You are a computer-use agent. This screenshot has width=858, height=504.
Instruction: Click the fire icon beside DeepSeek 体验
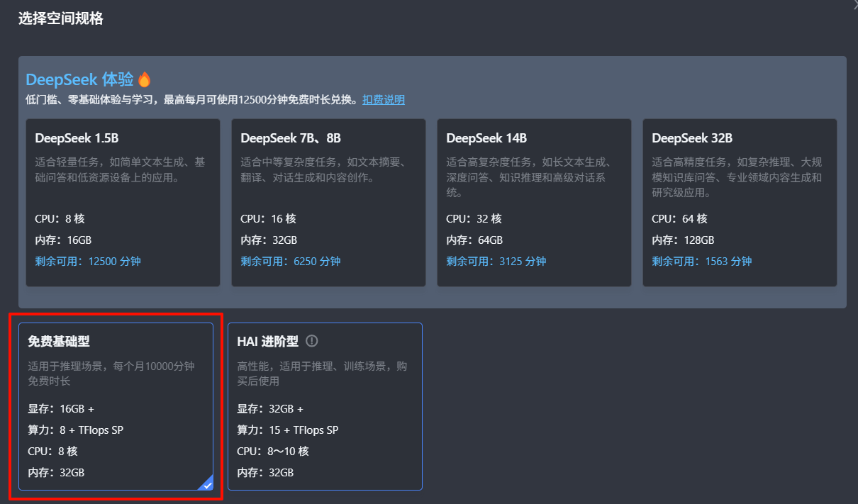(145, 79)
